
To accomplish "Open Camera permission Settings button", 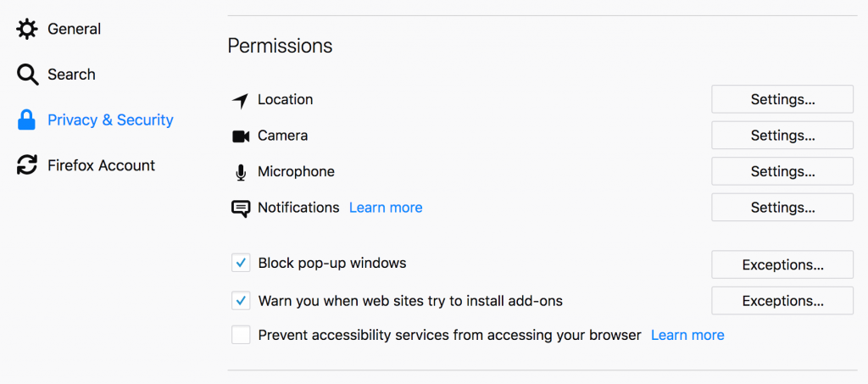I will tap(782, 136).
